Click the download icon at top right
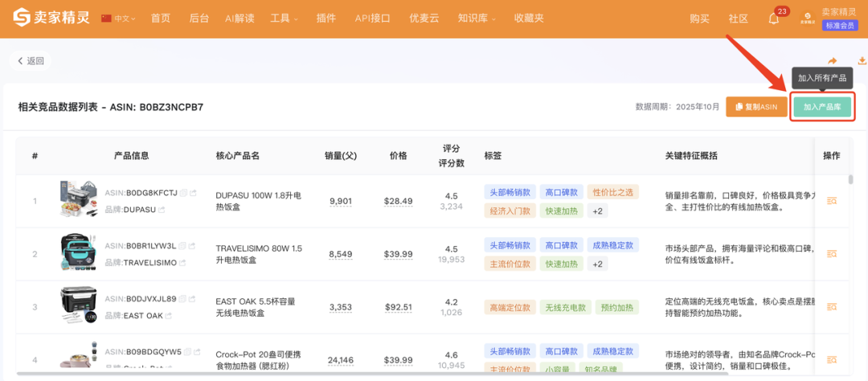Viewport: 868px width, 381px height. click(862, 61)
